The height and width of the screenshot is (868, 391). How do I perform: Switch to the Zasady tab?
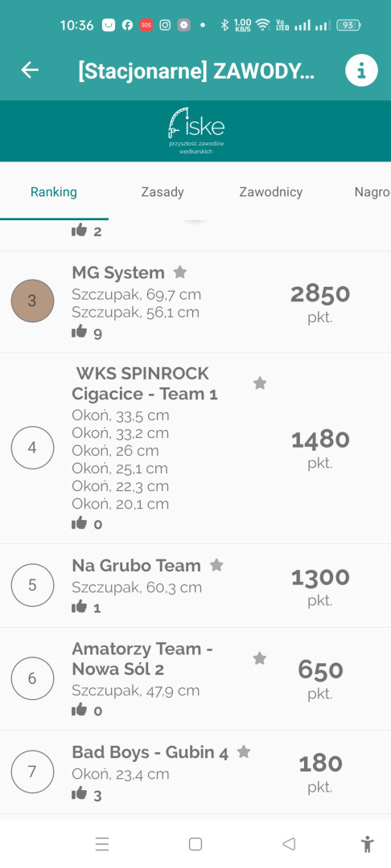pyautogui.click(x=163, y=192)
